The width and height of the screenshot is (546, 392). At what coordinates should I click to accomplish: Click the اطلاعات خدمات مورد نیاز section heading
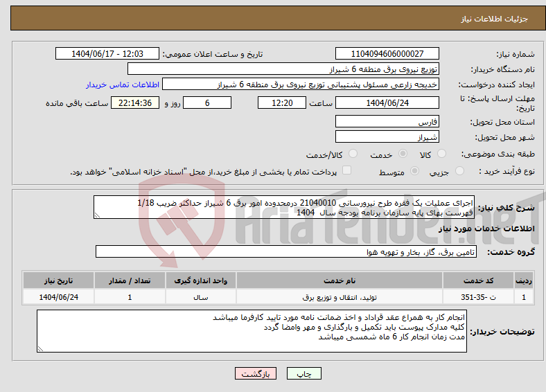click(x=486, y=229)
